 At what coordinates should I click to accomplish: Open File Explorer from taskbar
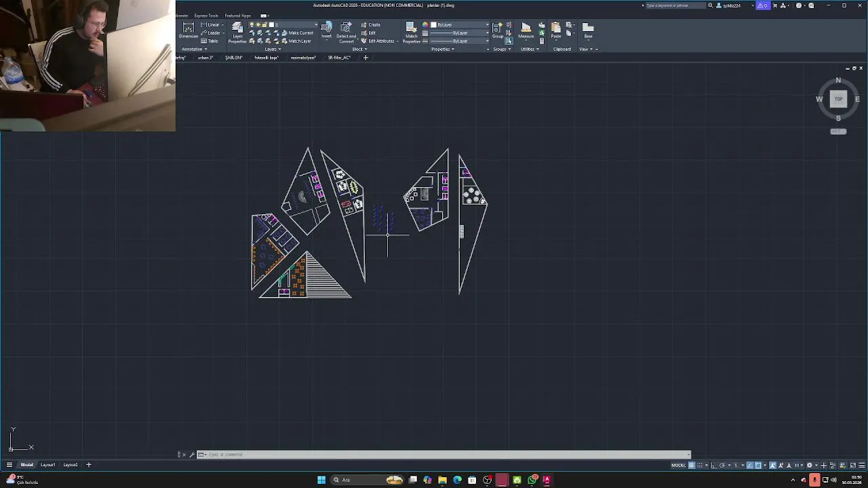pyautogui.click(x=442, y=480)
